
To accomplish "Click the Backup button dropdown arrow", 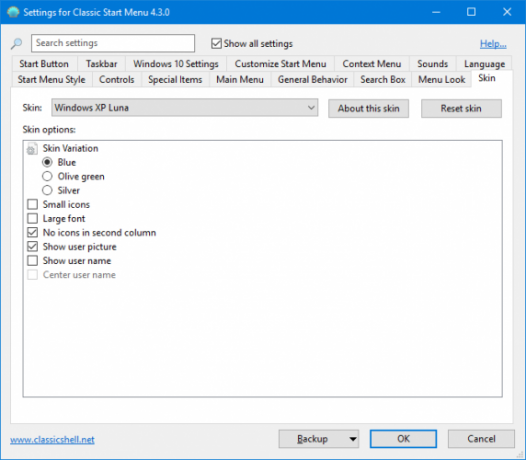I will click(353, 439).
